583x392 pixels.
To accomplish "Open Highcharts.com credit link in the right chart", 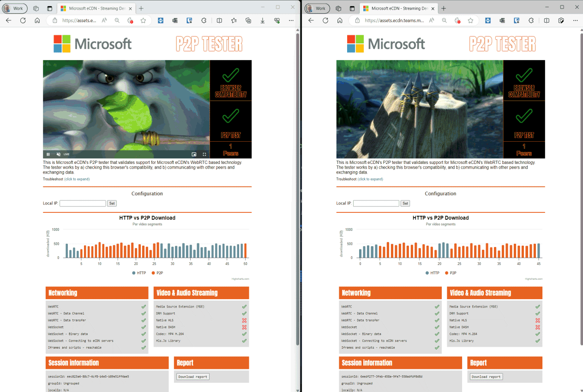I will [534, 279].
